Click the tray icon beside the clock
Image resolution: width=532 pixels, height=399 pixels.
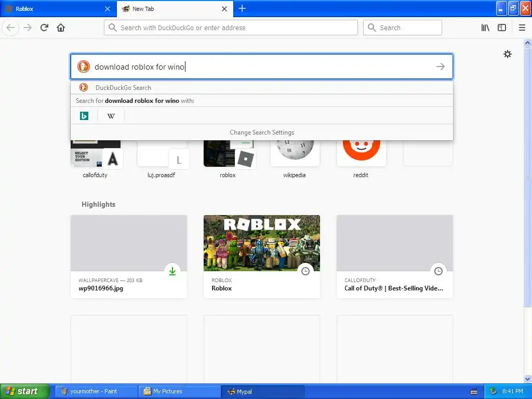(x=493, y=391)
